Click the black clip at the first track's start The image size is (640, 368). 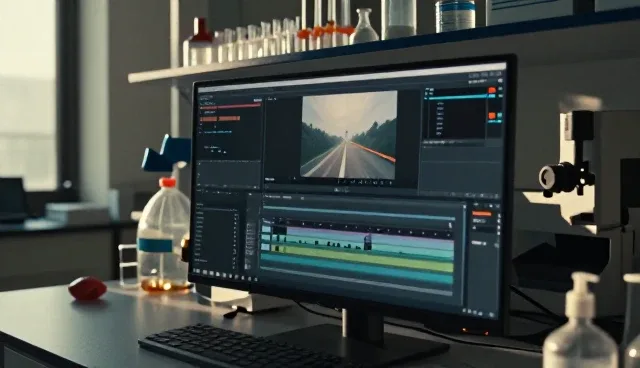(x=280, y=230)
